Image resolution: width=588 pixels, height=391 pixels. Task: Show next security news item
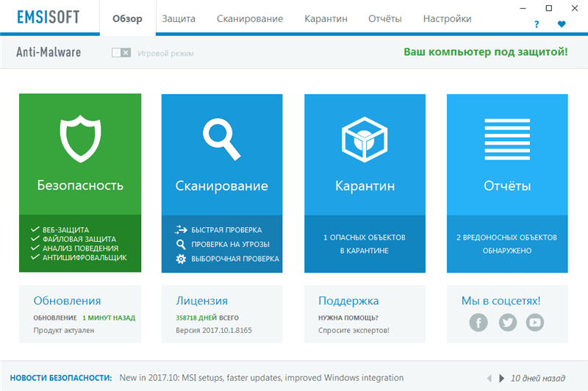(x=501, y=379)
